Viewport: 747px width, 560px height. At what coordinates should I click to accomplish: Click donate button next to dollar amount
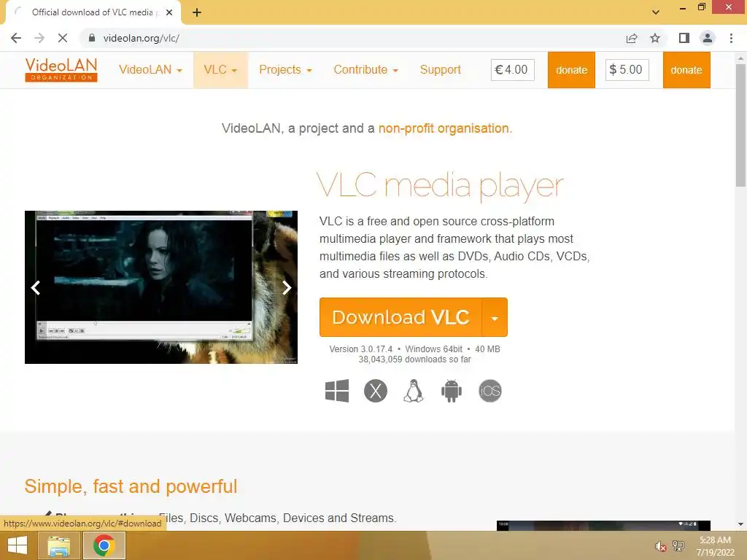tap(686, 70)
